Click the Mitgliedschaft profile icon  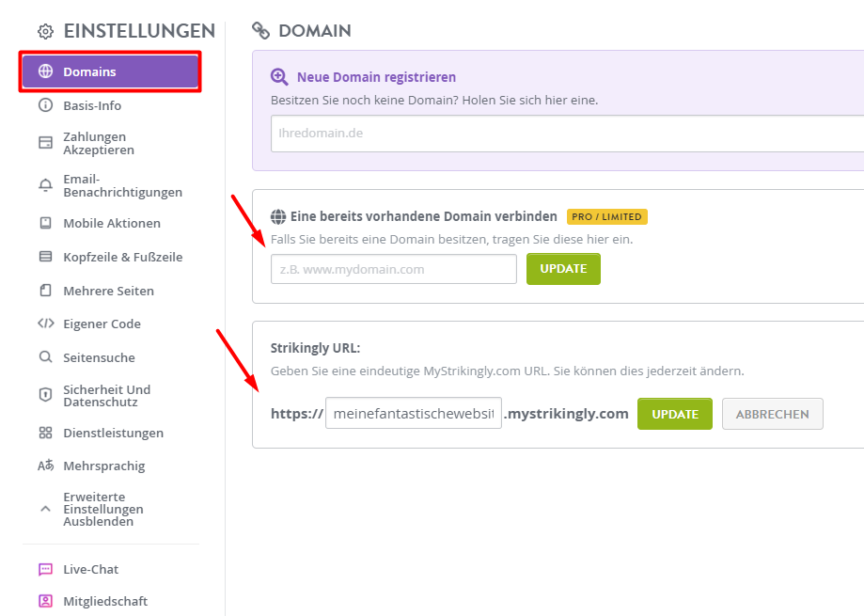coord(46,601)
